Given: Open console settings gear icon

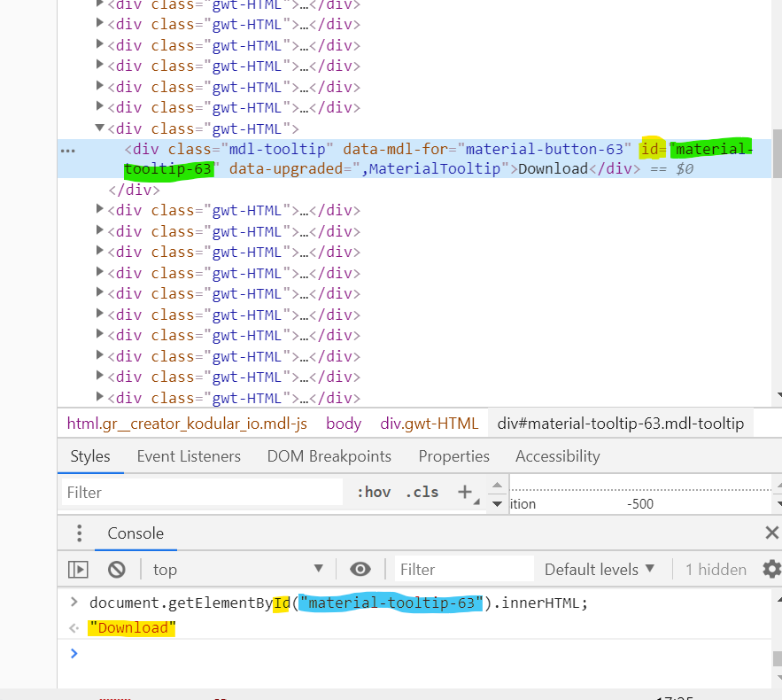Looking at the screenshot, I should click(771, 569).
